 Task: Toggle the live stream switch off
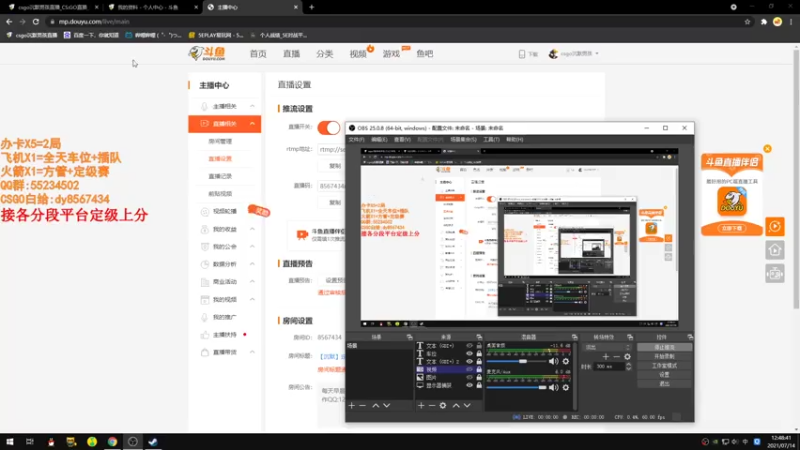(329, 128)
